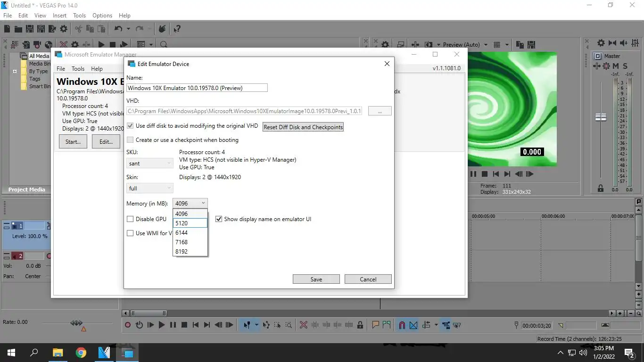Open the View menu in VEGAS
Viewport: 644px width, 362px height.
click(40, 16)
